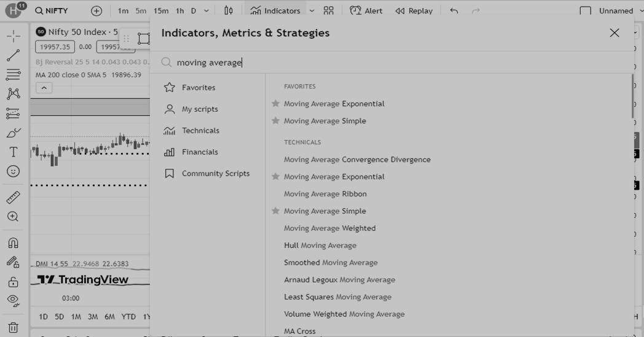644x337 pixels.
Task: Open the Favorites category
Action: point(208,87)
